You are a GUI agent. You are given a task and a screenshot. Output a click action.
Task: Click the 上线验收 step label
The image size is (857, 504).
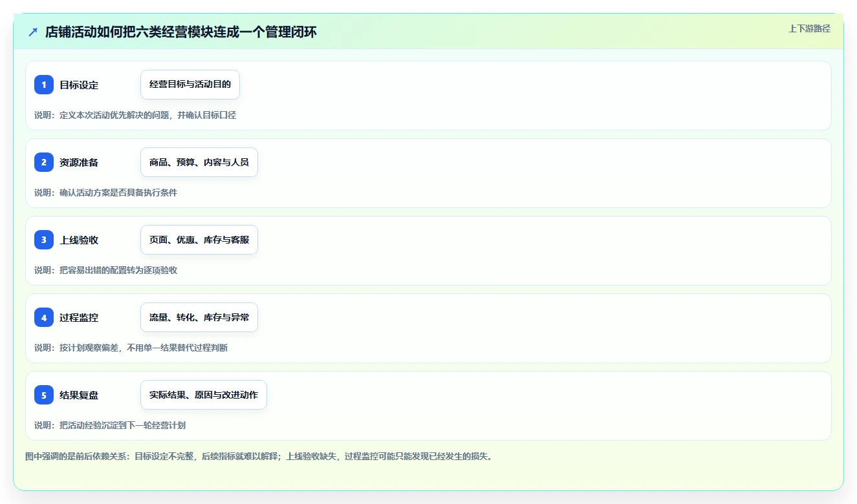pos(79,240)
